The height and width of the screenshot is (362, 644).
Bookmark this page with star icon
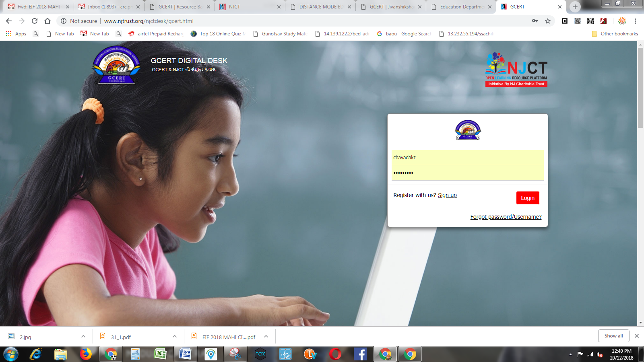click(548, 21)
